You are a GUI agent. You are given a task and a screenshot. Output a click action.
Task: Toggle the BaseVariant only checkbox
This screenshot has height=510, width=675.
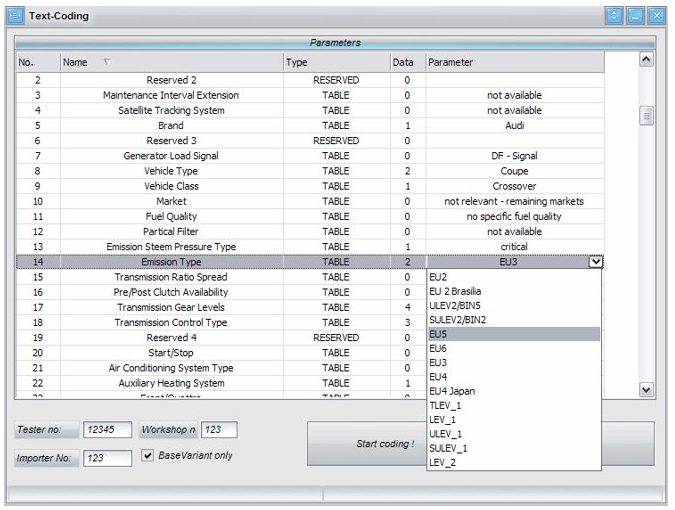point(148,456)
